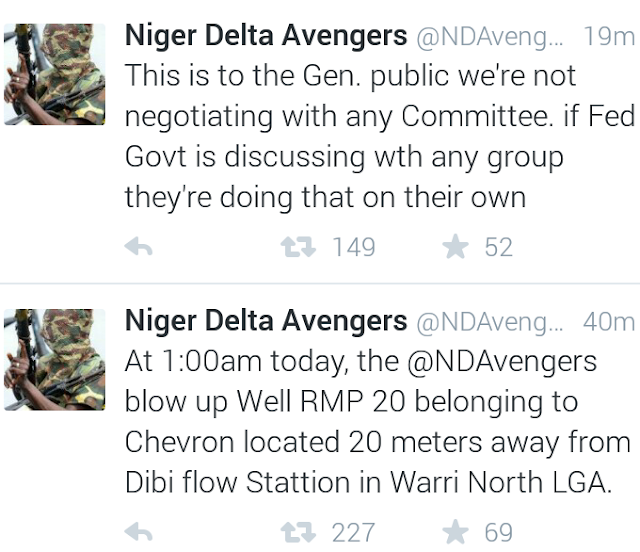Favorite the tweet about not negotiating

455,247
